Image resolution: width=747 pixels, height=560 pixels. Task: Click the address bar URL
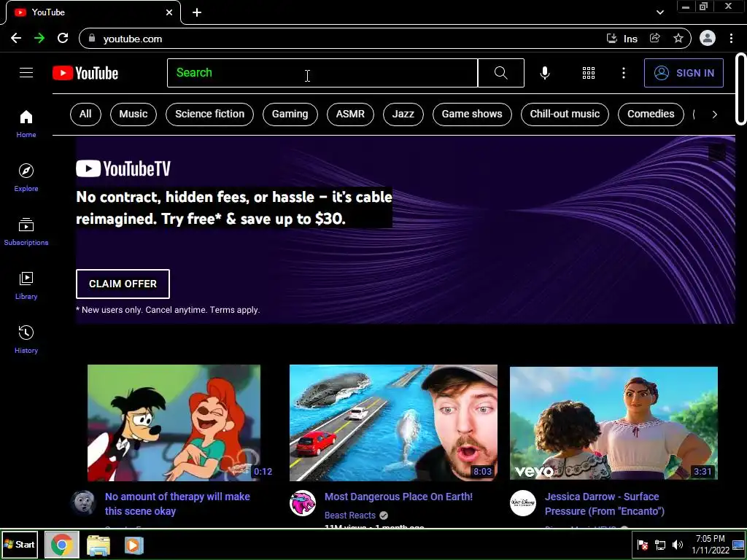click(133, 39)
